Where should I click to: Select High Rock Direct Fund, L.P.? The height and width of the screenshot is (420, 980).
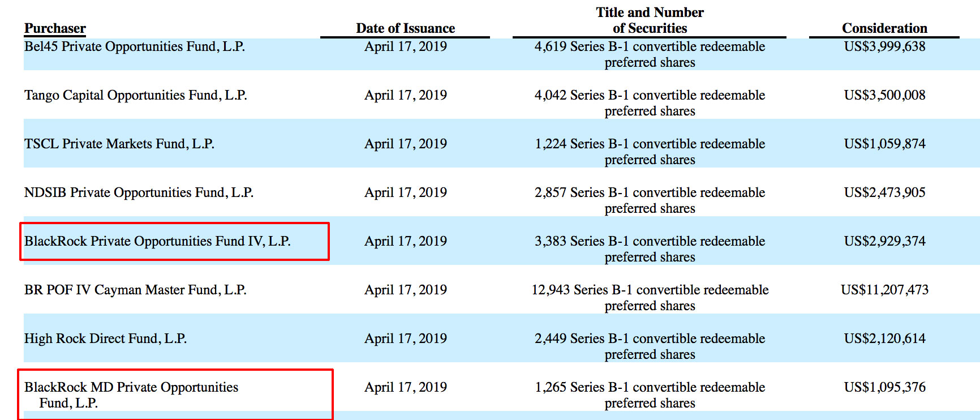point(105,338)
